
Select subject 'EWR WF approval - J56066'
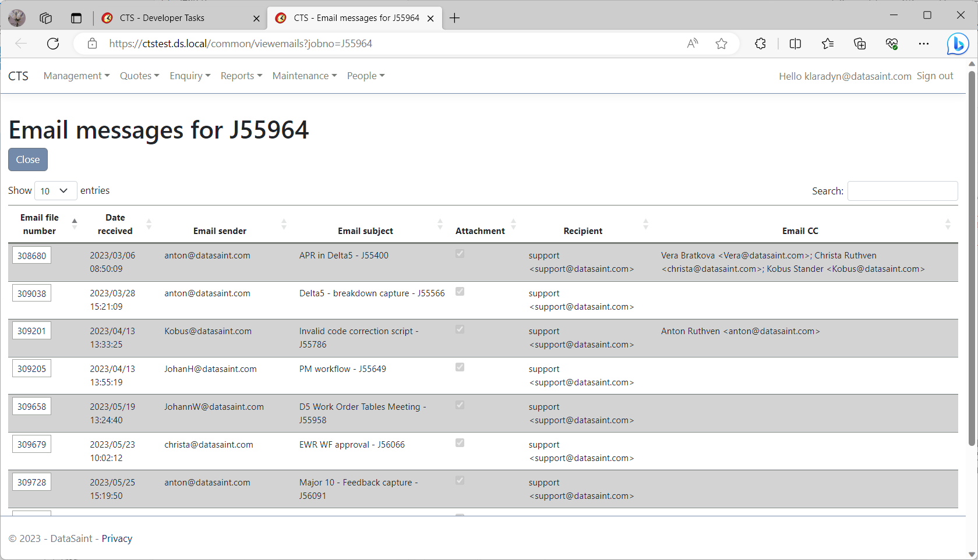352,445
